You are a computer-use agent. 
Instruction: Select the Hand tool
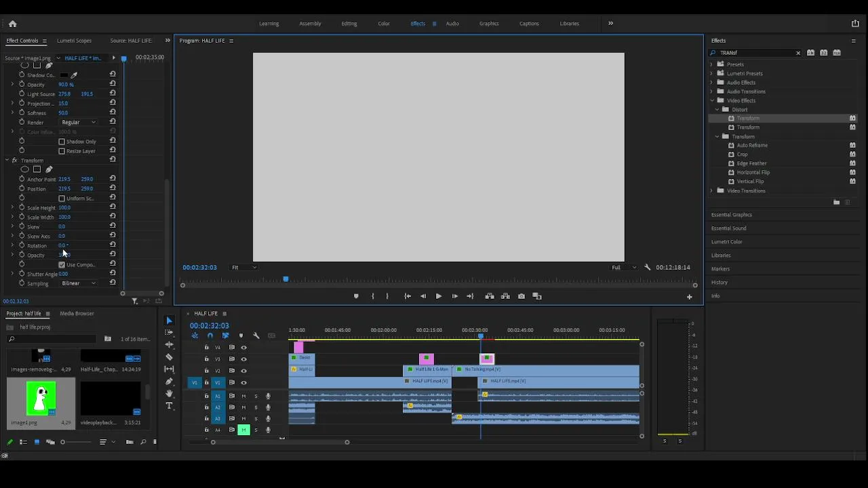click(169, 394)
